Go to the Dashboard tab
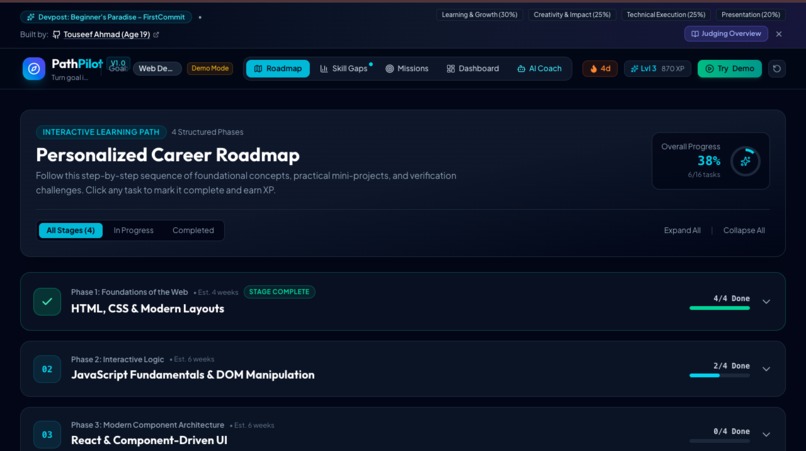The width and height of the screenshot is (806, 451). [472, 68]
